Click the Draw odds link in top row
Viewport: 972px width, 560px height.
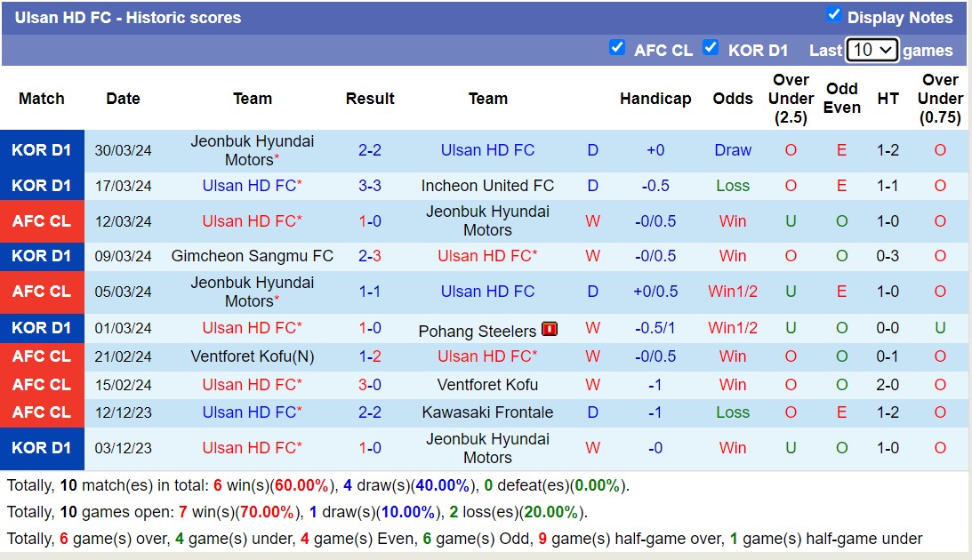click(732, 150)
